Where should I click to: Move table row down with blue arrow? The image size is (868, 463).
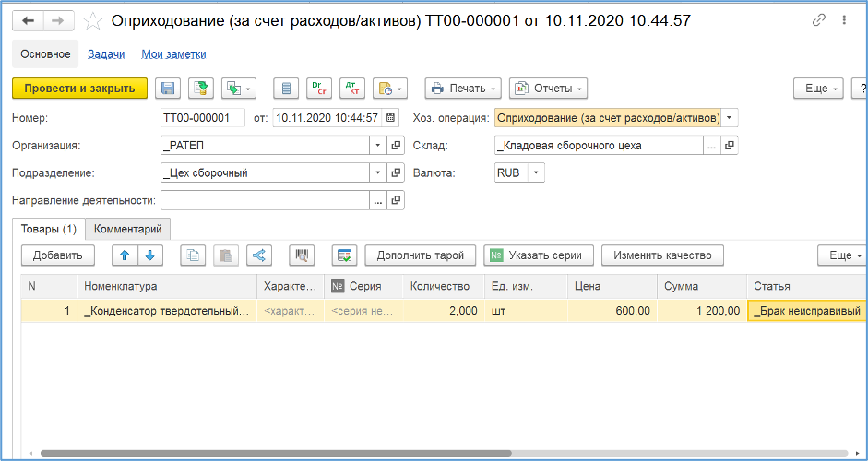click(150, 255)
